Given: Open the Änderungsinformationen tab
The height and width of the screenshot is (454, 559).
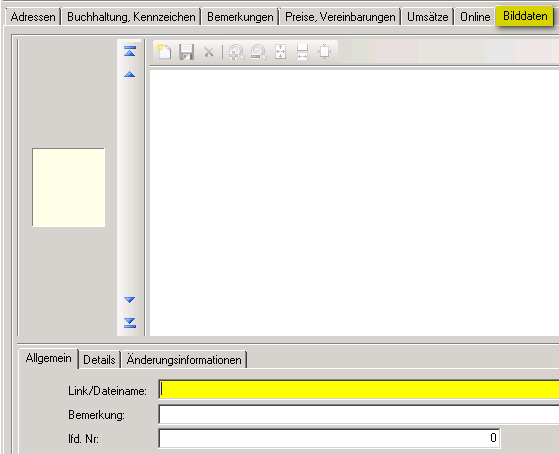Looking at the screenshot, I should [184, 359].
